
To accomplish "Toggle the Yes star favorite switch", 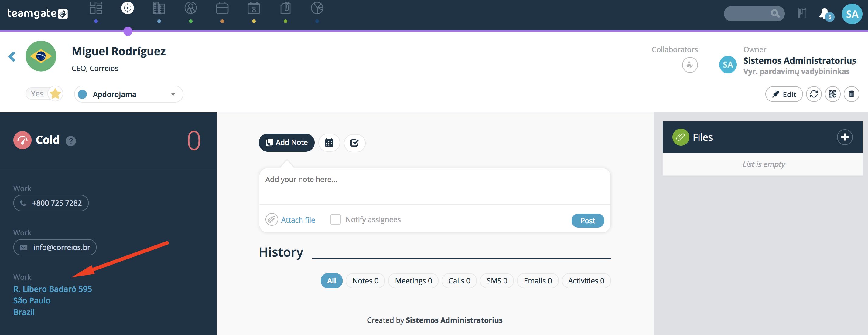I will (x=44, y=93).
